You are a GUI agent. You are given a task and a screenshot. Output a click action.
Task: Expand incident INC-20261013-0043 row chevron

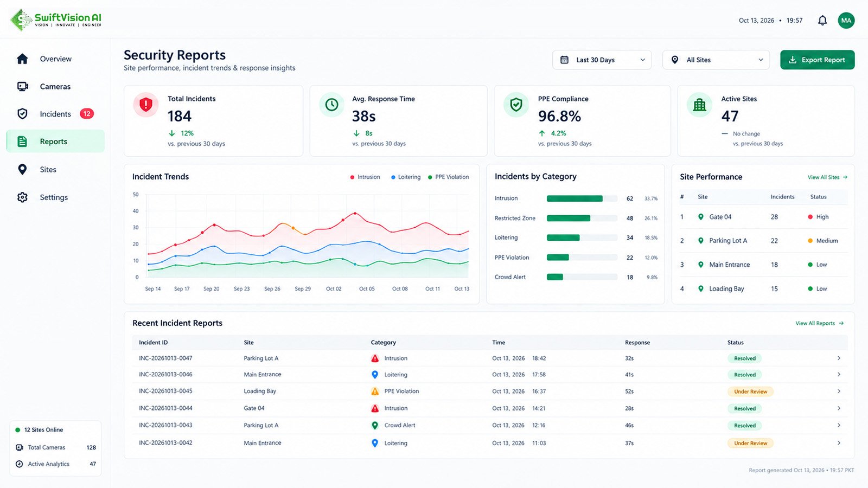(839, 426)
